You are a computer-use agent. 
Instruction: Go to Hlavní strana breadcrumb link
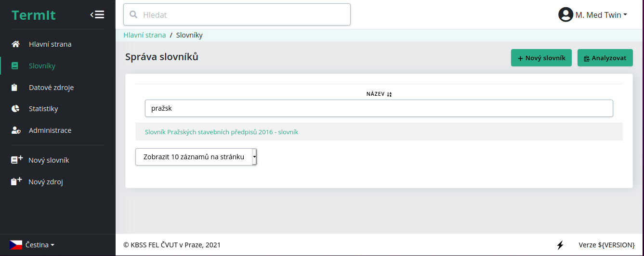tap(145, 35)
